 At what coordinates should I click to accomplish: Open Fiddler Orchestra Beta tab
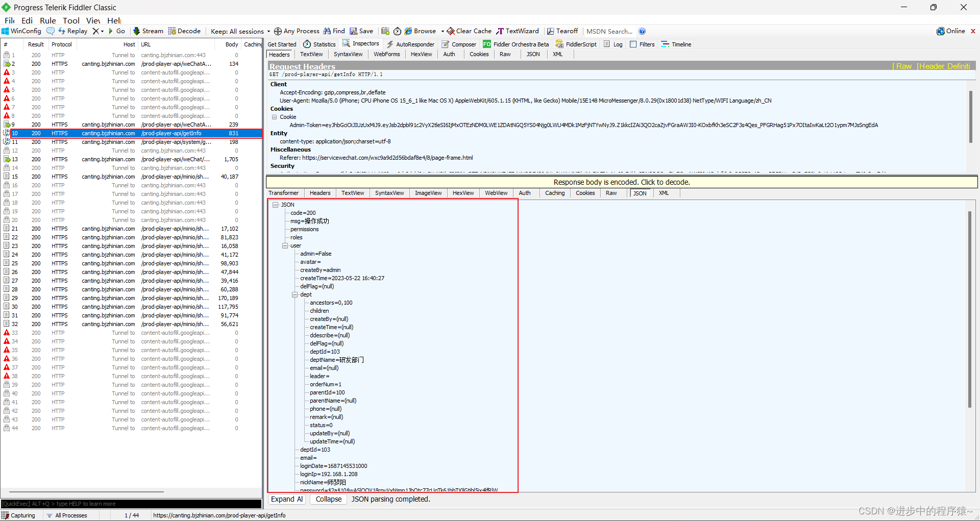point(516,44)
